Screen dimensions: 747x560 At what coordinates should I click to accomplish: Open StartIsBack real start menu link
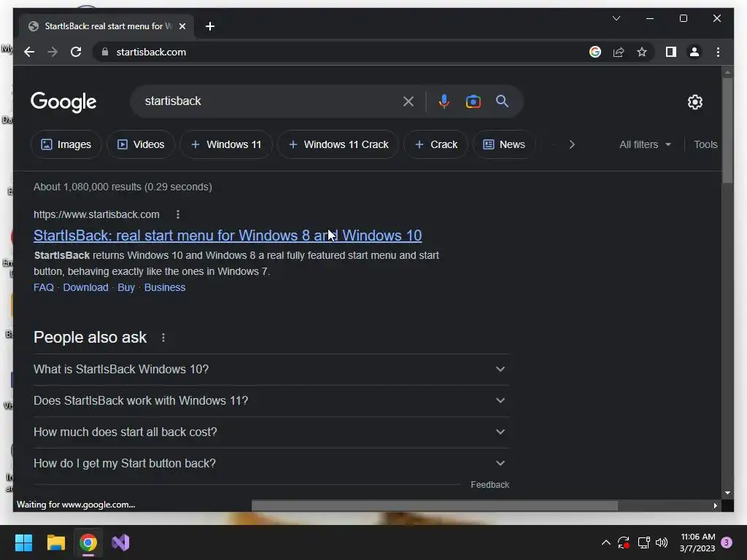pos(228,236)
